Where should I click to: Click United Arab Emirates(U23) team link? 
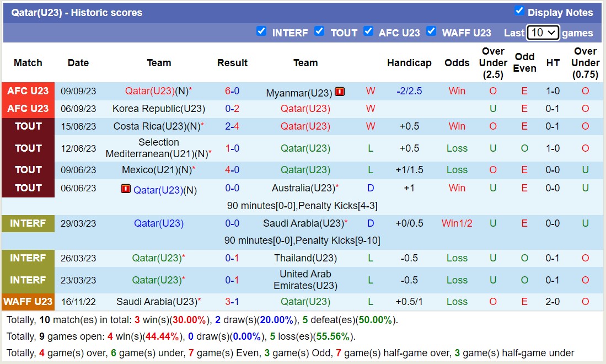tap(305, 280)
